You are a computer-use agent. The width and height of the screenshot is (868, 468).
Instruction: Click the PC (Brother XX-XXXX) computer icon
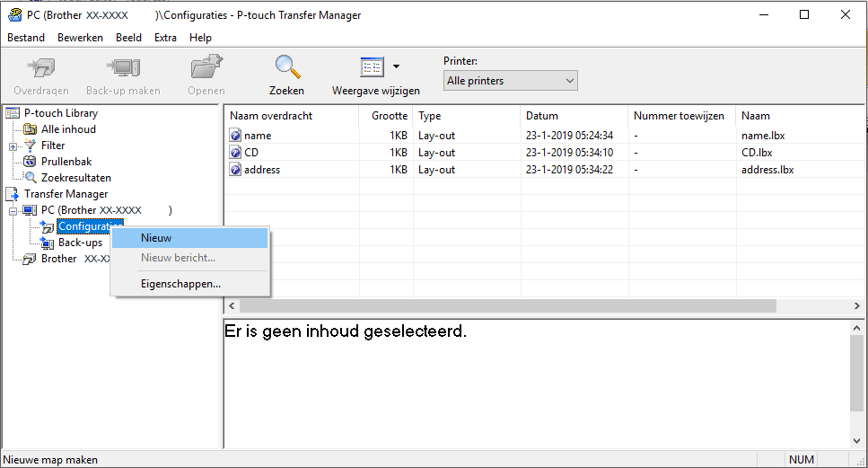pyautogui.click(x=30, y=210)
